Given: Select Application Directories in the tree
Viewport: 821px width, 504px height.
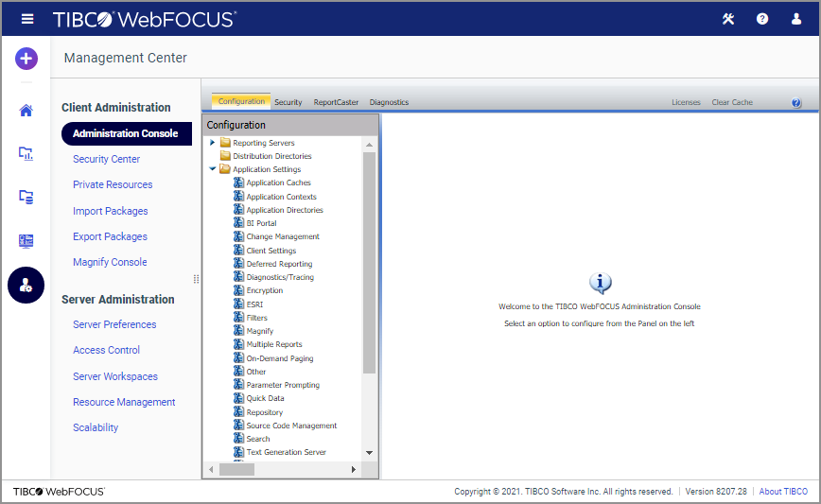Looking at the screenshot, I should click(285, 209).
